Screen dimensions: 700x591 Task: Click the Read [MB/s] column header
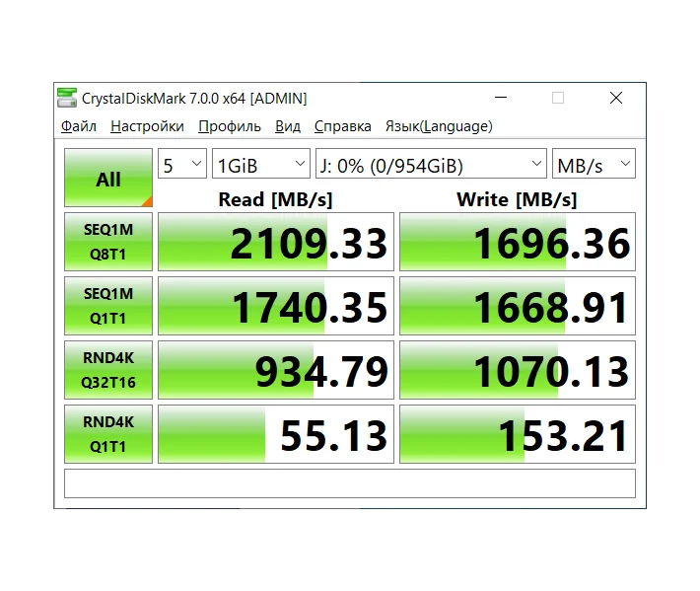pyautogui.click(x=275, y=199)
